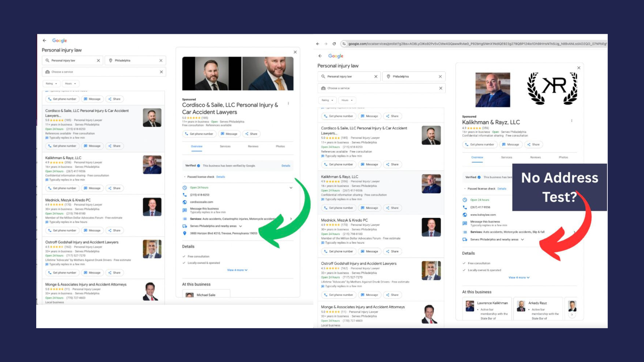Clear the Philadelphia location field in left panel
The image size is (644, 362).
click(x=161, y=61)
